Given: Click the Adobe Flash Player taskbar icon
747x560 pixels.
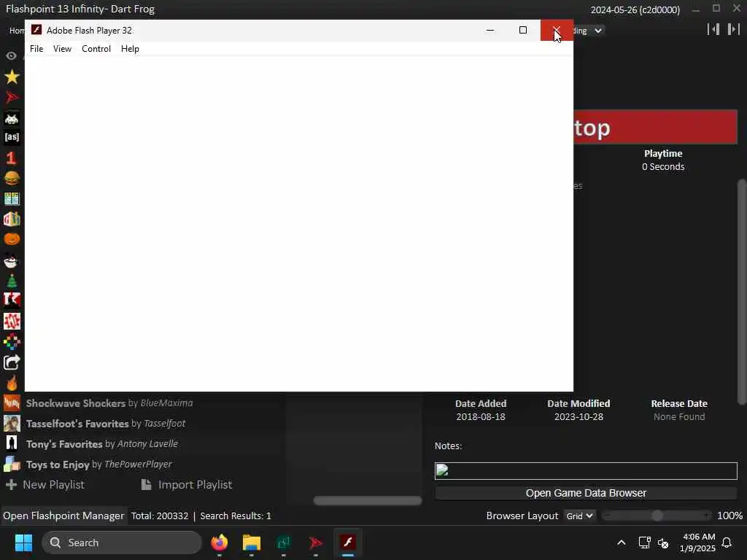Looking at the screenshot, I should pos(348,542).
